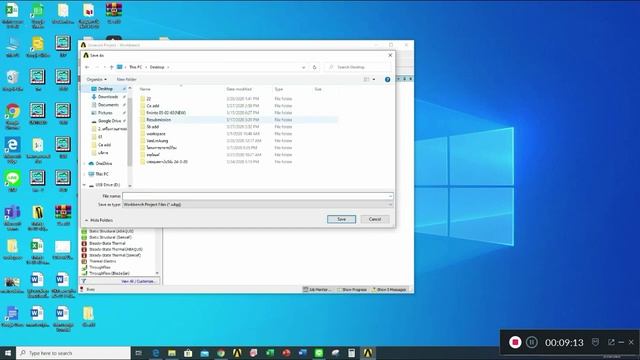640x360 pixels.
Task: Expand the address bar history dropdown
Action: 303,67
